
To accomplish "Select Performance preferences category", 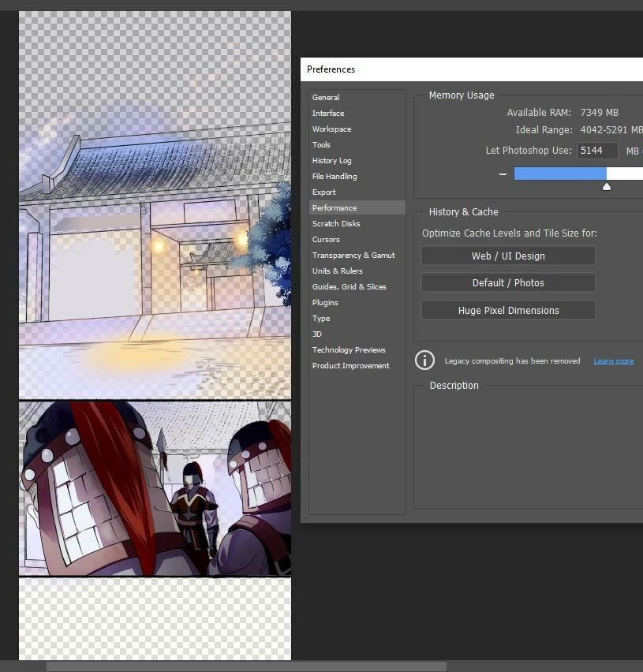I will (357, 208).
